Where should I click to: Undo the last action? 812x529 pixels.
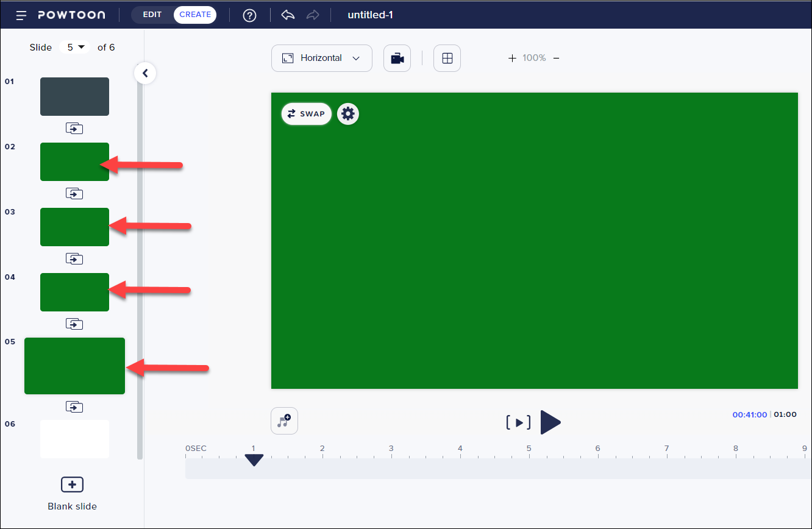(288, 15)
